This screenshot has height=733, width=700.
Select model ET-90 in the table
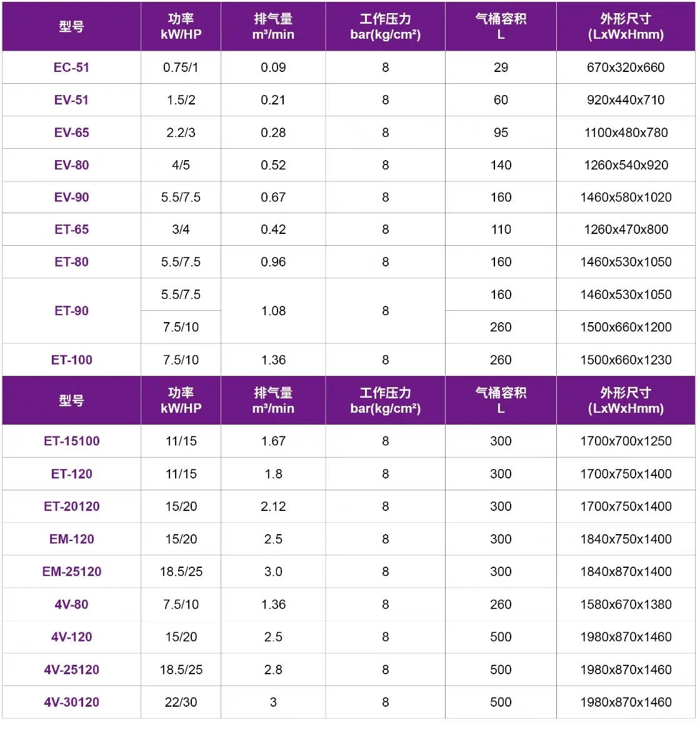(71, 311)
